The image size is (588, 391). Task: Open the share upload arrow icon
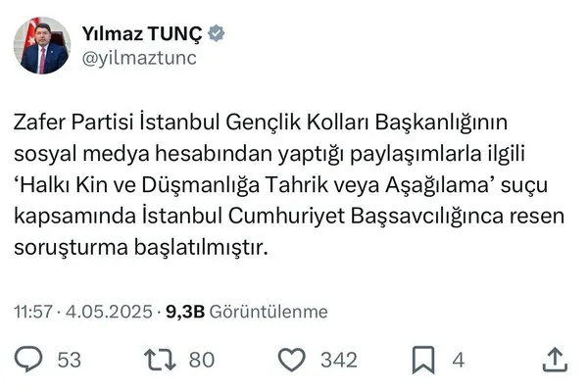[x=555, y=360]
